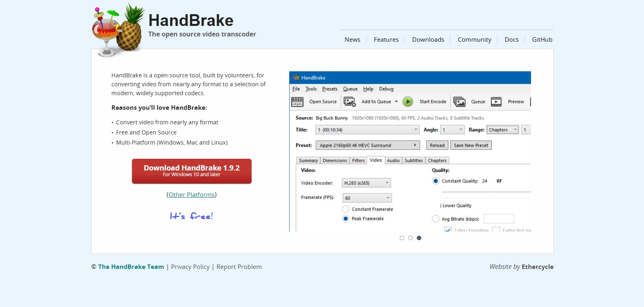Select the Avg Bitrate (kbps) radio button

tap(435, 219)
